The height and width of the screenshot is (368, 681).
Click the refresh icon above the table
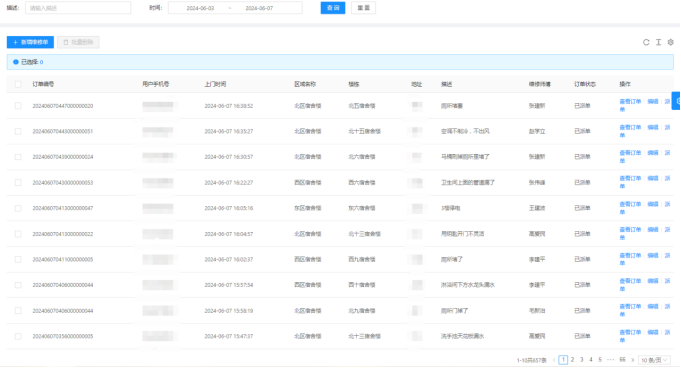(x=646, y=42)
